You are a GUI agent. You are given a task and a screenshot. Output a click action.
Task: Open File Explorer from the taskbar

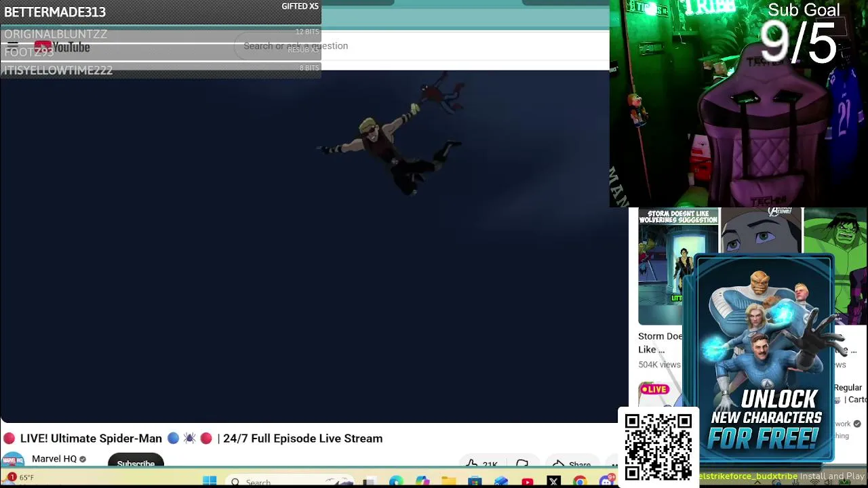[448, 481]
